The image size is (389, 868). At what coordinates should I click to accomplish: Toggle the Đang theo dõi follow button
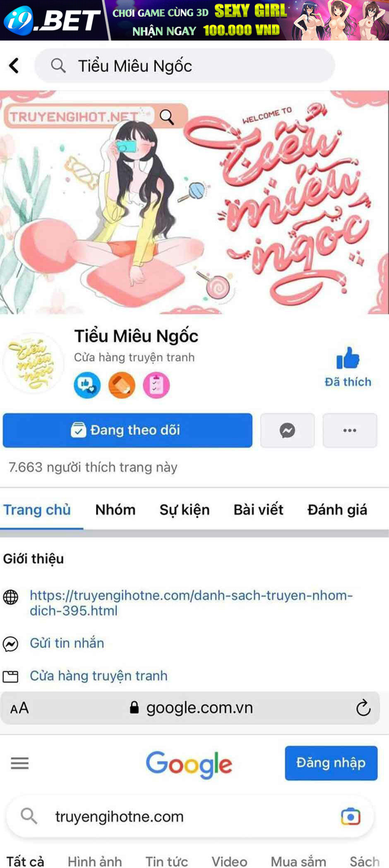(x=127, y=430)
